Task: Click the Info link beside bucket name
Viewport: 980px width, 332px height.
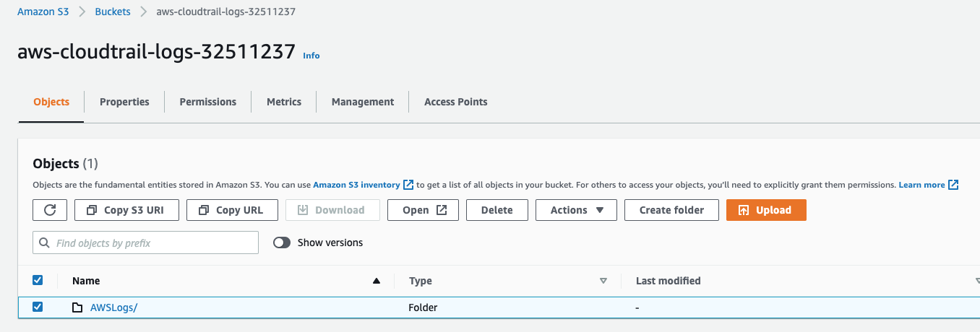Action: pyautogui.click(x=311, y=56)
